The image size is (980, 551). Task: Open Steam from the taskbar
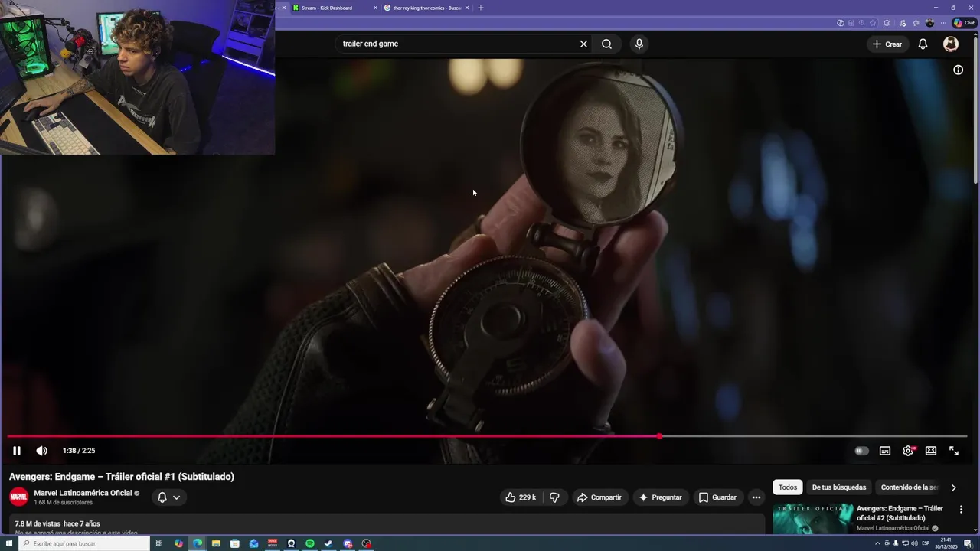[328, 543]
